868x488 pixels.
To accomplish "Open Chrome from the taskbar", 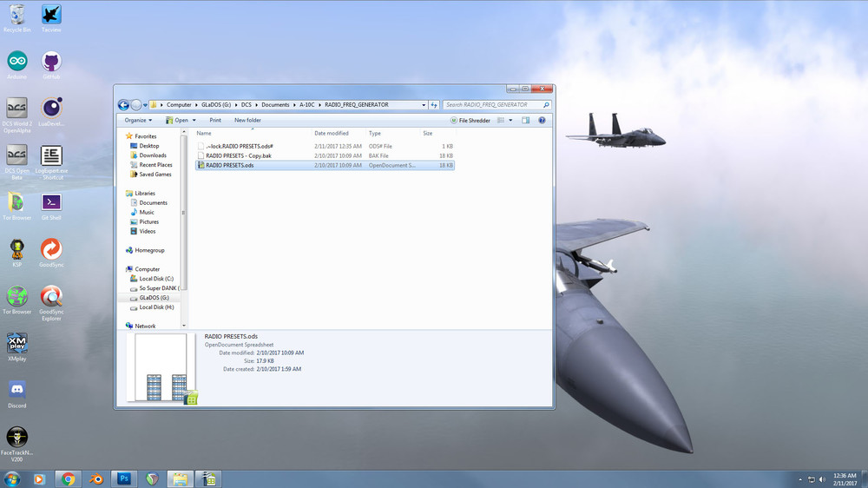I will pos(68,479).
